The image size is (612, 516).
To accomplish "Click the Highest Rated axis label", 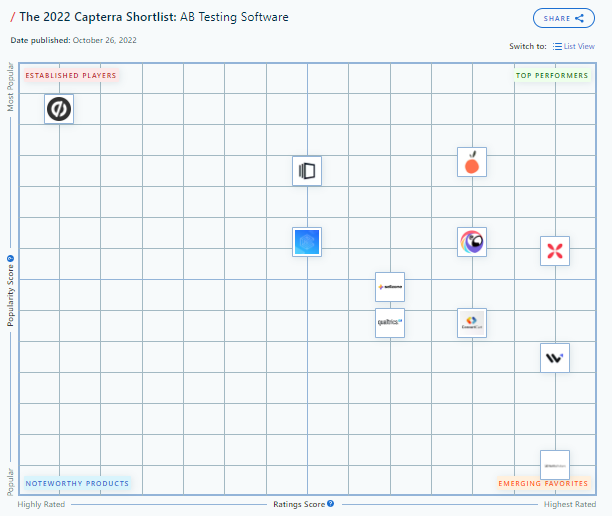I will [x=570, y=504].
